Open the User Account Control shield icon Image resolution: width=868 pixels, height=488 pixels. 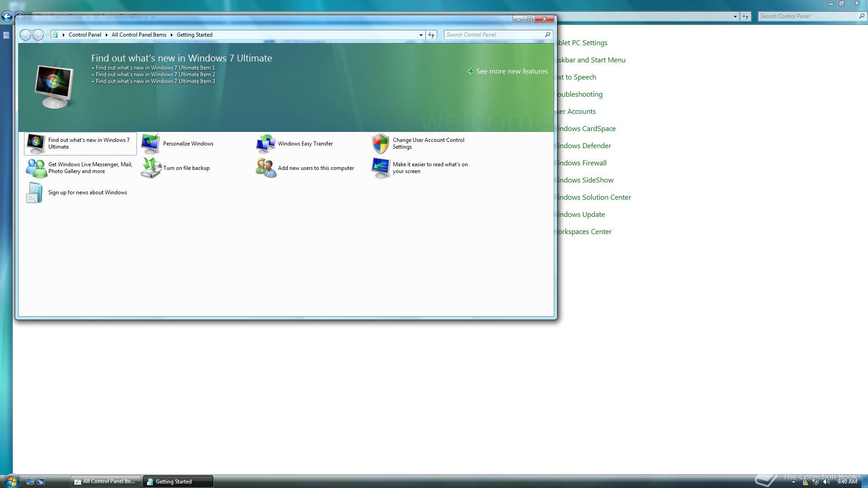coord(381,144)
